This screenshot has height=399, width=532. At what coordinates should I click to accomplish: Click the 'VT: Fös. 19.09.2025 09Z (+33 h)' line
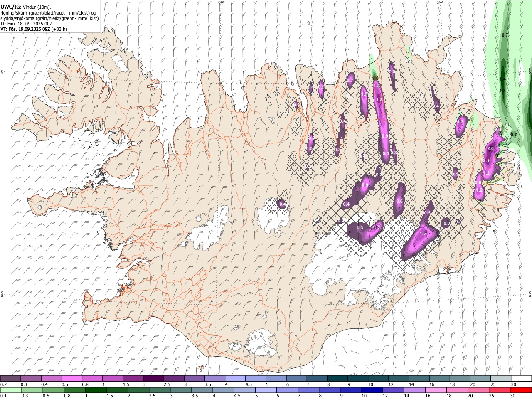(34, 29)
